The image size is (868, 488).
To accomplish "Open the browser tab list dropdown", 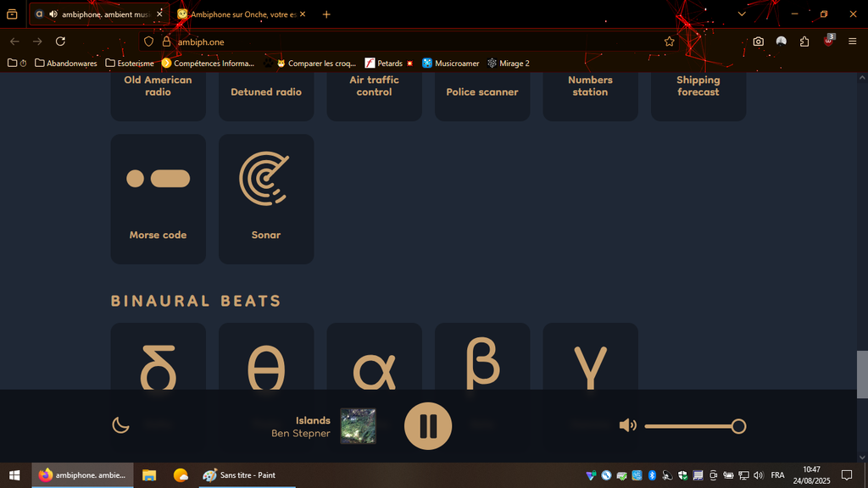I will pos(742,14).
